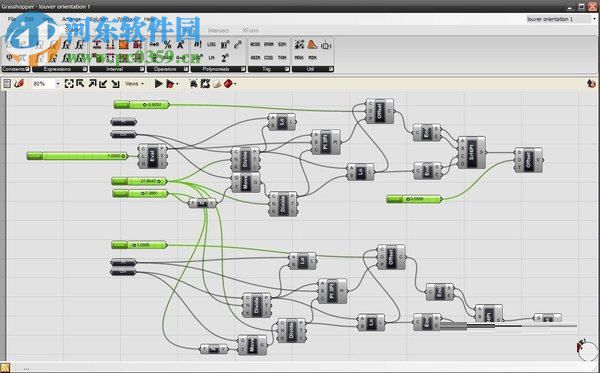The width and height of the screenshot is (600, 373).
Task: Select the top Offset component with C output
Action: coord(380,111)
